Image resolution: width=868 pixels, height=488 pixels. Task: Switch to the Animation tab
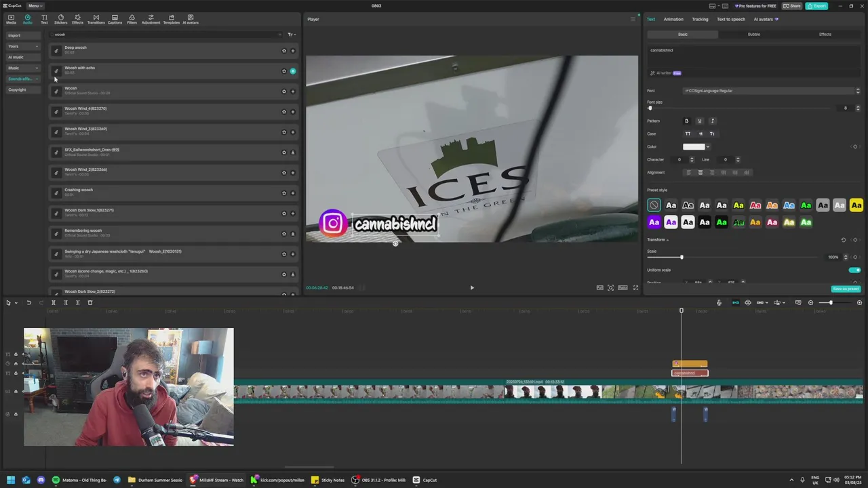[x=673, y=19]
